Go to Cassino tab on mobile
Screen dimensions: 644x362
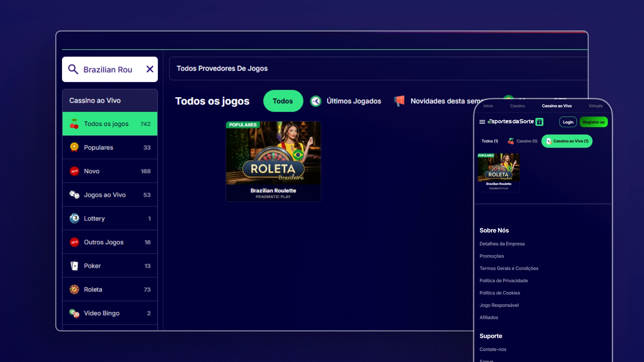(518, 106)
